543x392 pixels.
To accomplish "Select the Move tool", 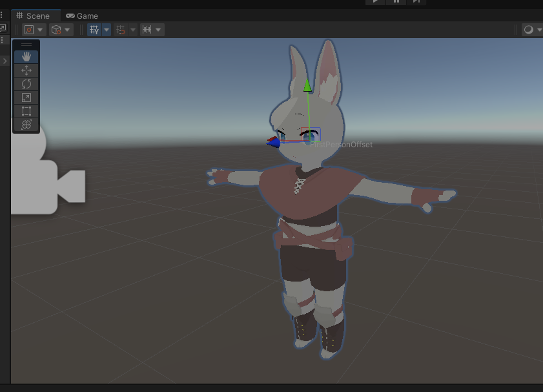I will pos(26,70).
